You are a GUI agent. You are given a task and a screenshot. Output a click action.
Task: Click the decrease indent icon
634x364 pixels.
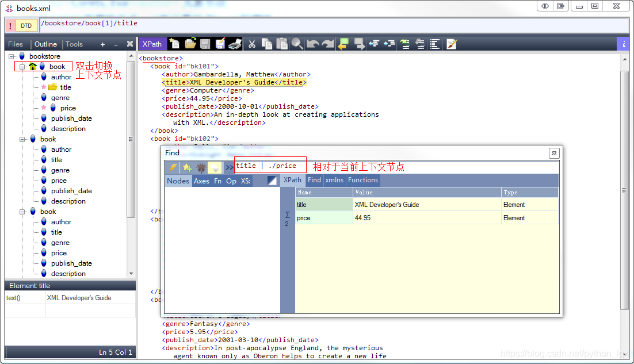click(x=374, y=44)
